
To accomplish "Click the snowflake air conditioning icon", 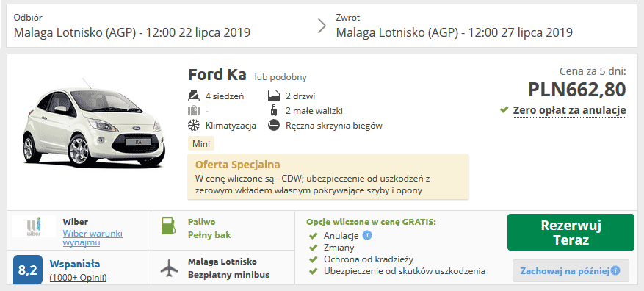I will click(193, 126).
